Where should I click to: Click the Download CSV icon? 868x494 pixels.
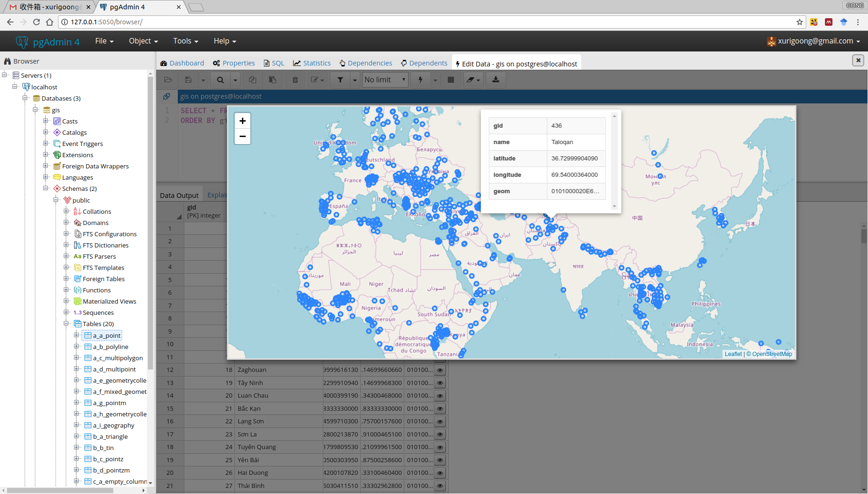(496, 80)
